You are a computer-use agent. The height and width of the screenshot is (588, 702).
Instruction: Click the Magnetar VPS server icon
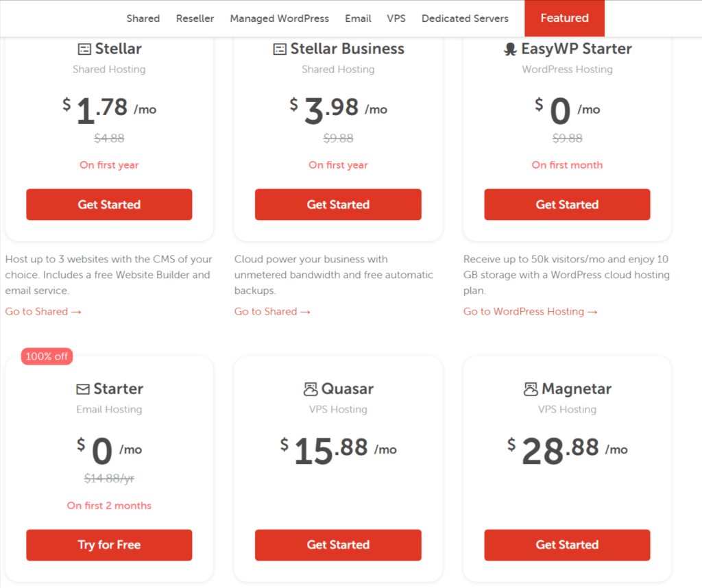coord(529,389)
